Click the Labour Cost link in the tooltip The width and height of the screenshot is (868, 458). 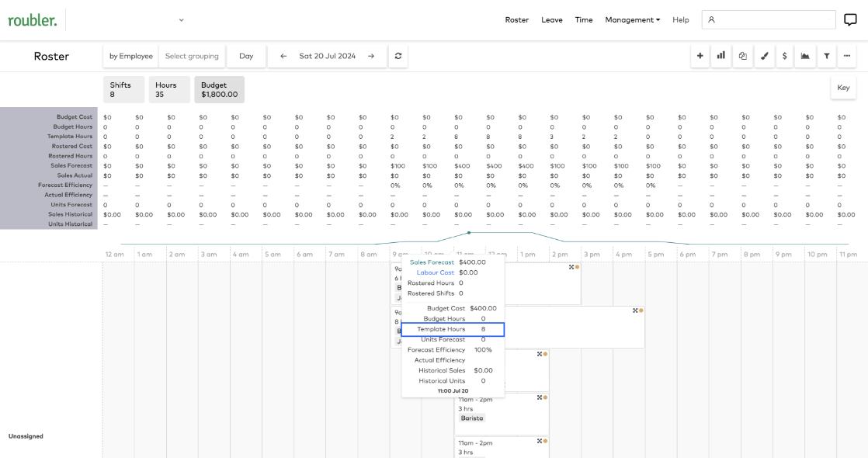(435, 272)
